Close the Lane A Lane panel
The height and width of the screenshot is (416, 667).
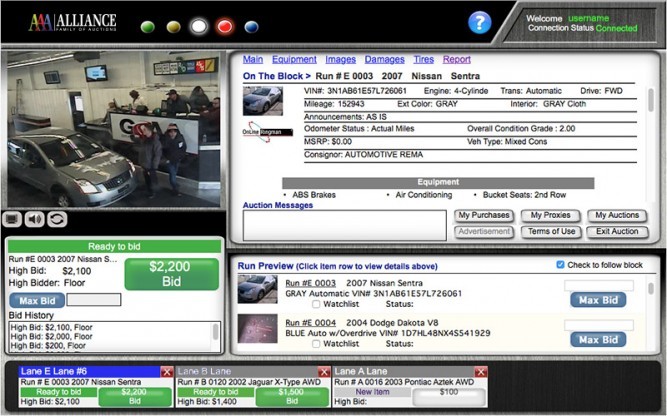coord(481,372)
